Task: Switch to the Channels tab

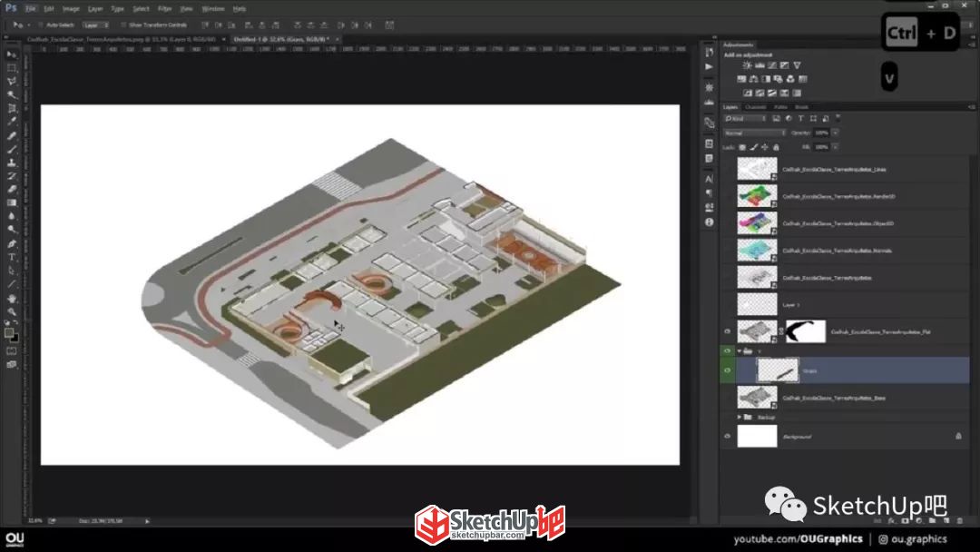Action: (x=755, y=107)
